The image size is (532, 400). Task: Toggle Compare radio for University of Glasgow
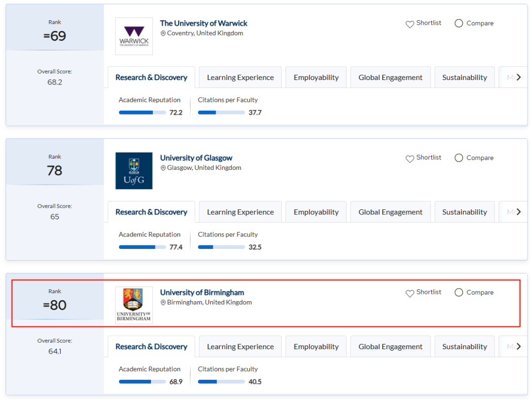click(x=459, y=158)
